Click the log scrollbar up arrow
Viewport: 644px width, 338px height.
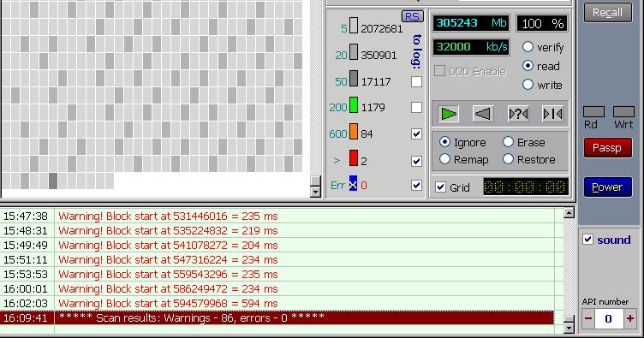tap(569, 212)
